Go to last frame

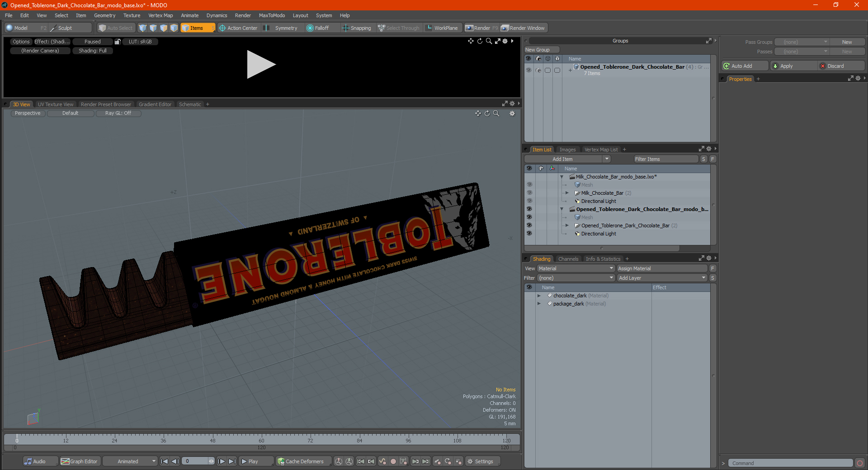click(x=232, y=461)
